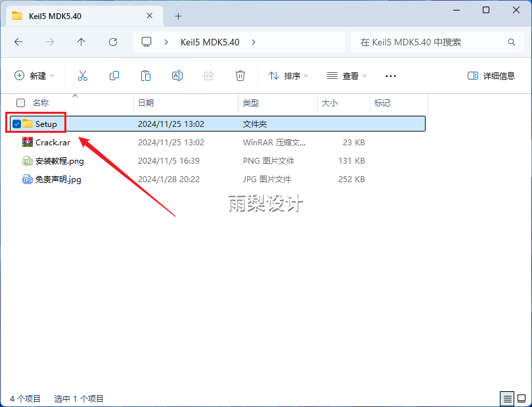This screenshot has height=407, width=532.
Task: Uncheck the Setup folder checkbox
Action: (x=16, y=124)
